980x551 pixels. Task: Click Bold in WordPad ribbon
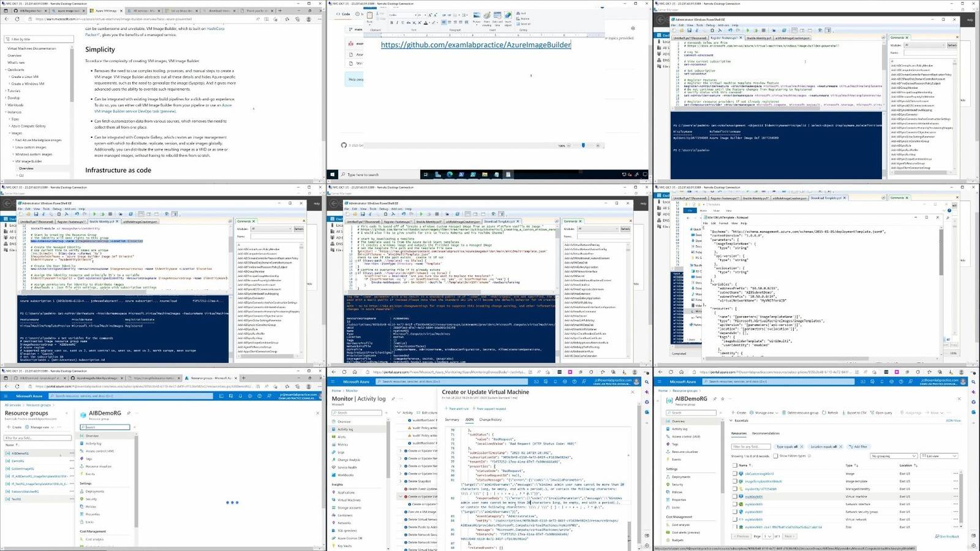[392, 23]
